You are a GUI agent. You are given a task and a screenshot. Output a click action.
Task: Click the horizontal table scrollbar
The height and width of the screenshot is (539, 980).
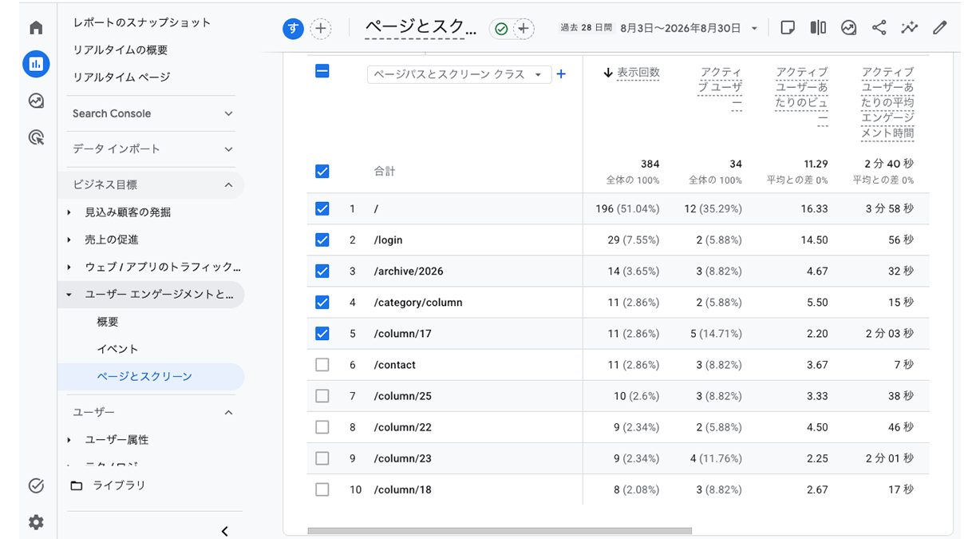(500, 530)
